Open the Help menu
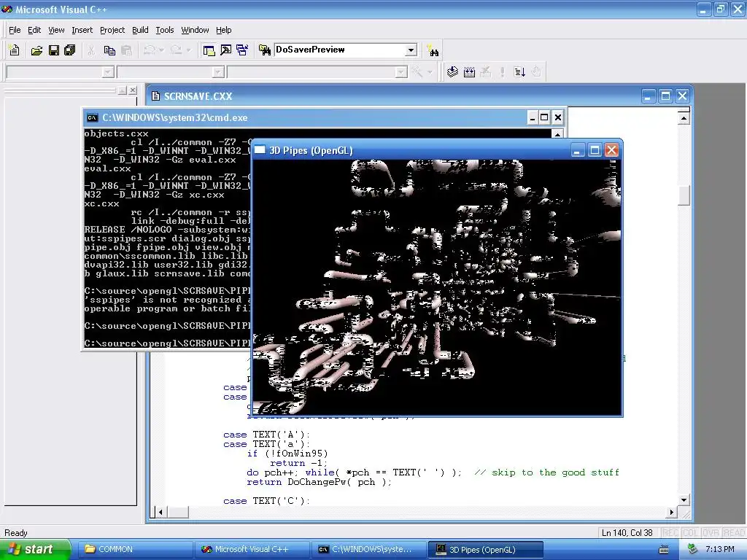Screen dimensions: 747x560 pos(223,30)
